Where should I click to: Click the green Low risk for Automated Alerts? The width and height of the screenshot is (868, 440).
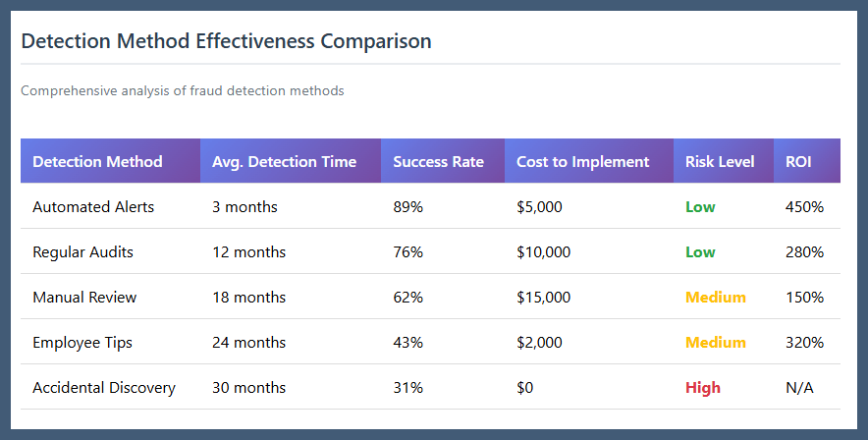click(x=700, y=207)
